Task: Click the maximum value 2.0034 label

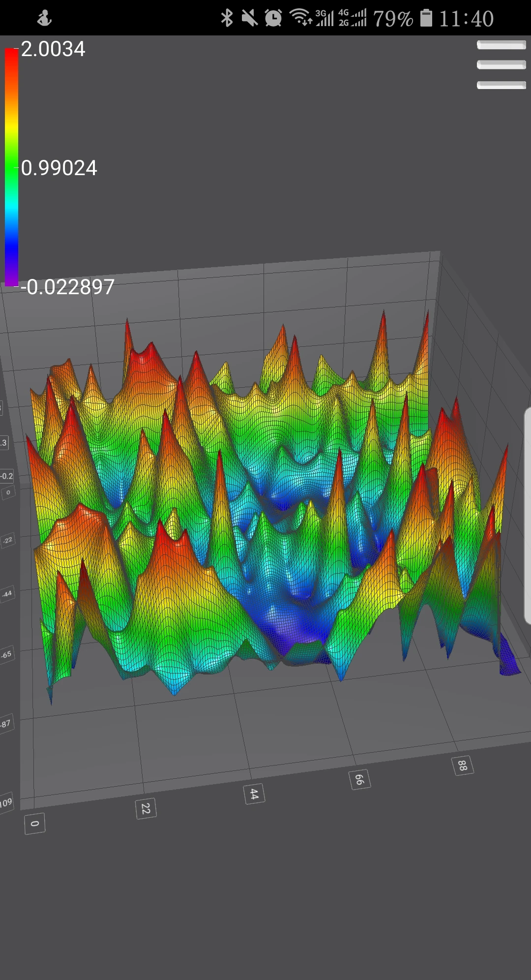Action: pyautogui.click(x=53, y=49)
